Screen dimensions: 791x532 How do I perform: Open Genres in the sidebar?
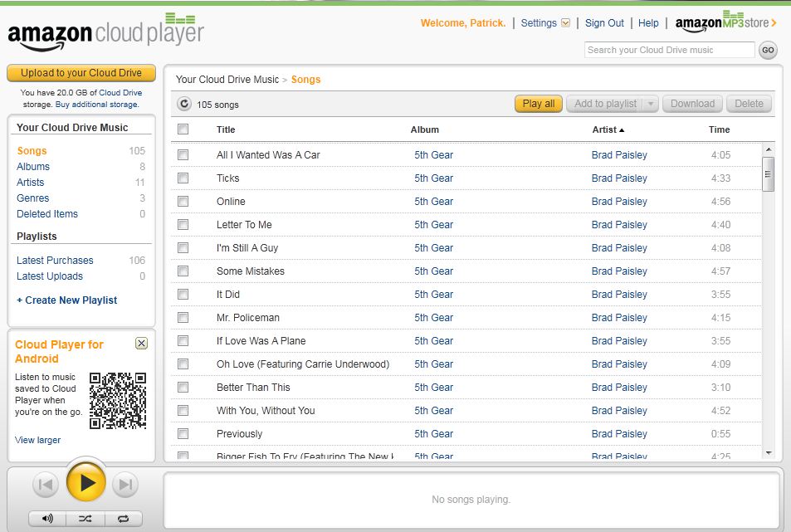33,198
